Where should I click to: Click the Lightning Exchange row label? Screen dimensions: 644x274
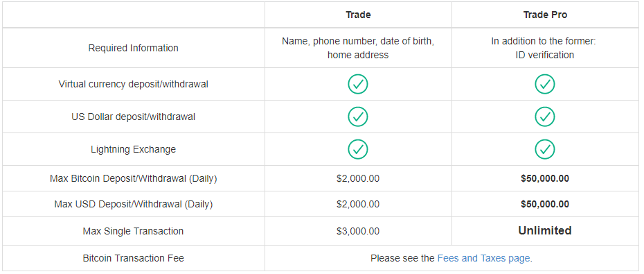(x=133, y=149)
